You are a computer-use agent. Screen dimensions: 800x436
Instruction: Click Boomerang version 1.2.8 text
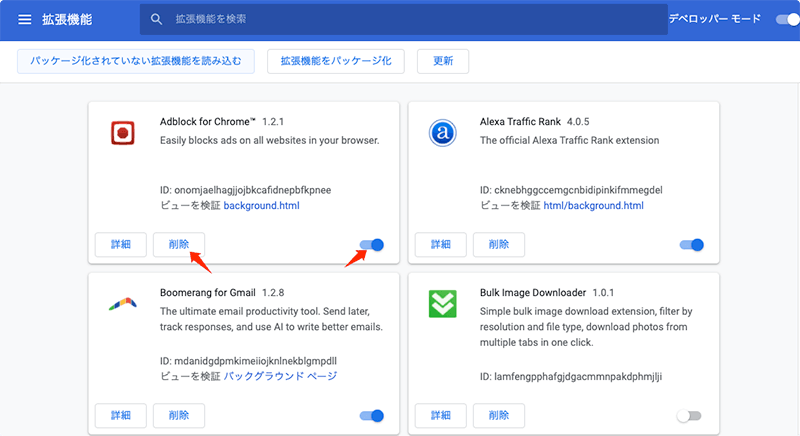273,293
